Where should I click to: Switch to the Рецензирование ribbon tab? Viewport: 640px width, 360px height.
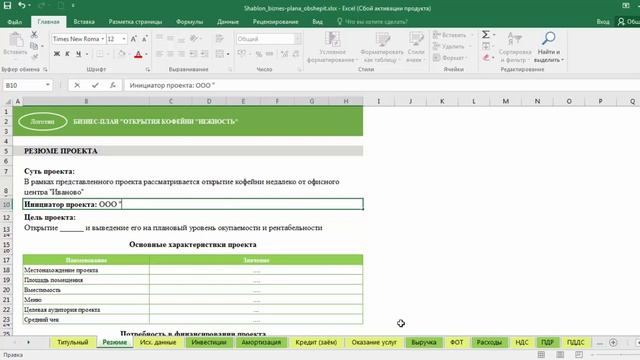pos(276,22)
